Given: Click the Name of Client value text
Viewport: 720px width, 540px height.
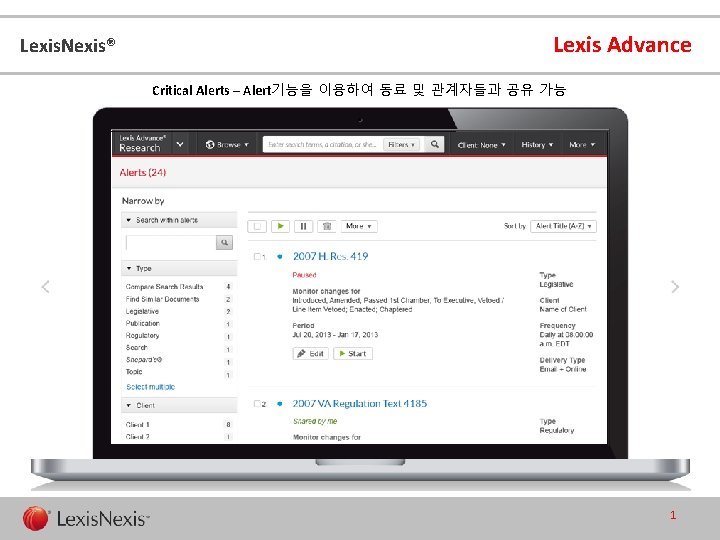Looking at the screenshot, I should pyautogui.click(x=563, y=309).
